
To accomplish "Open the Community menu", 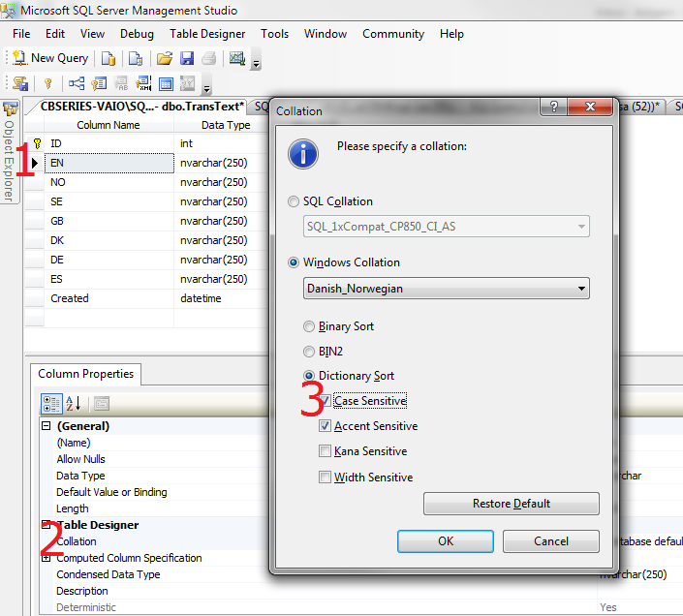I will click(393, 34).
